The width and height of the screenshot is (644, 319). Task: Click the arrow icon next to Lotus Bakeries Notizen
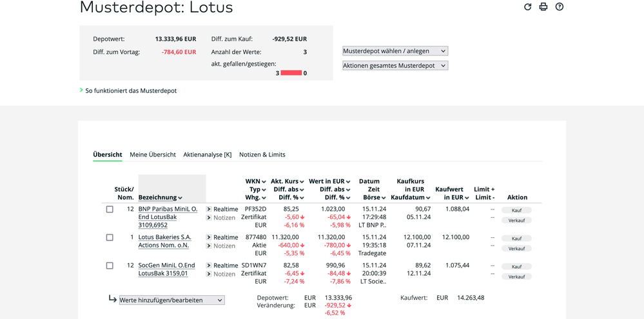coord(209,246)
